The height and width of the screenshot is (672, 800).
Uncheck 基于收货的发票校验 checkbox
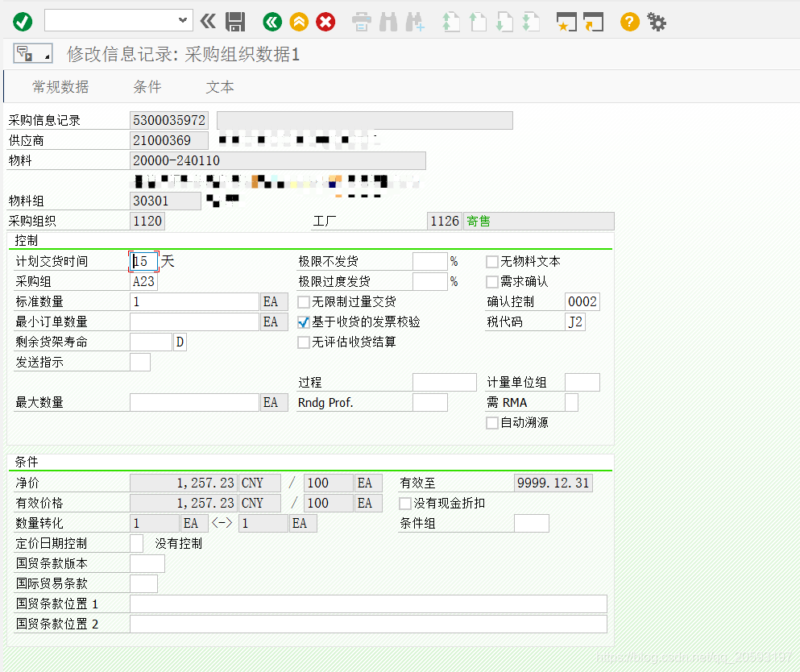pos(304,322)
